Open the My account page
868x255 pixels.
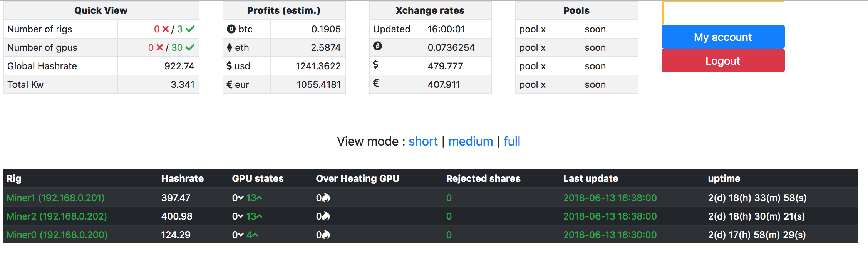tap(723, 37)
